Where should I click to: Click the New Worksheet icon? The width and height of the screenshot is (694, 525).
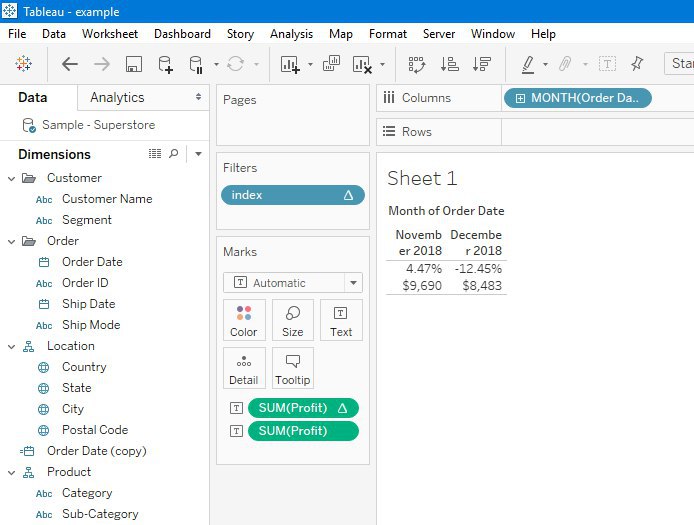click(290, 64)
